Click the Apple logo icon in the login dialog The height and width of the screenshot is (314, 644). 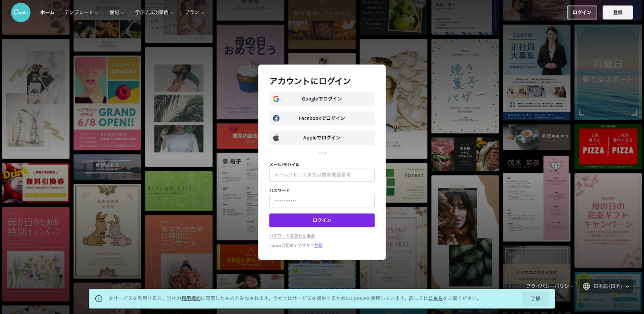[x=276, y=137]
